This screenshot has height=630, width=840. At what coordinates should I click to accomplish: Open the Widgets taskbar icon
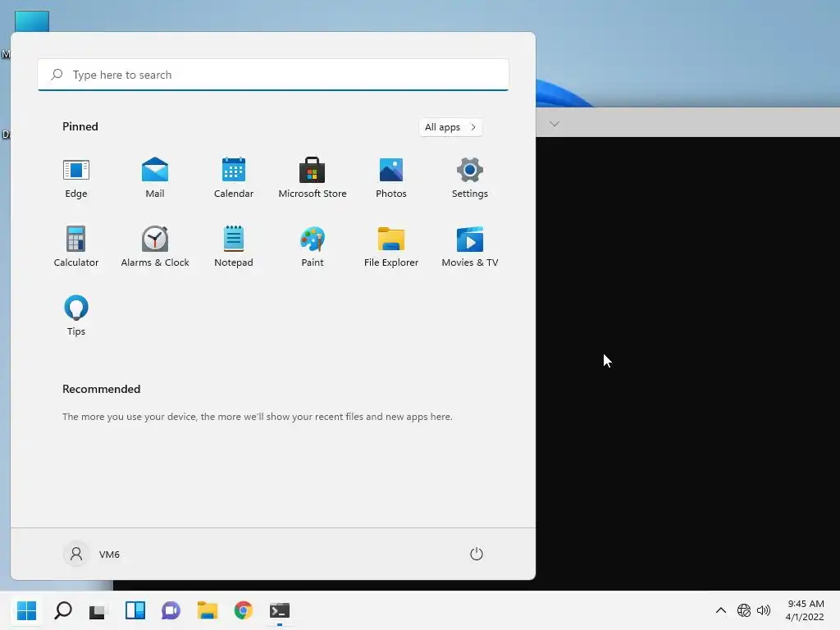pos(135,610)
